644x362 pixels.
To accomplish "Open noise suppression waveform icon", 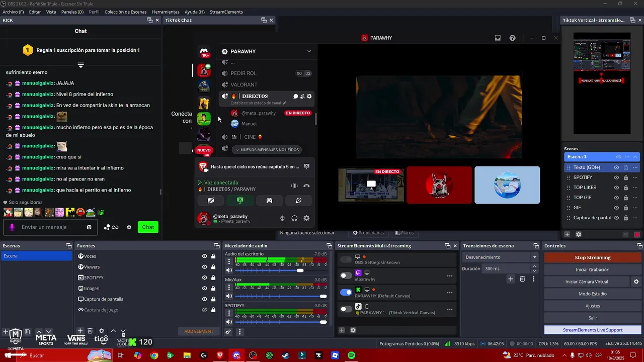I will point(294,186).
